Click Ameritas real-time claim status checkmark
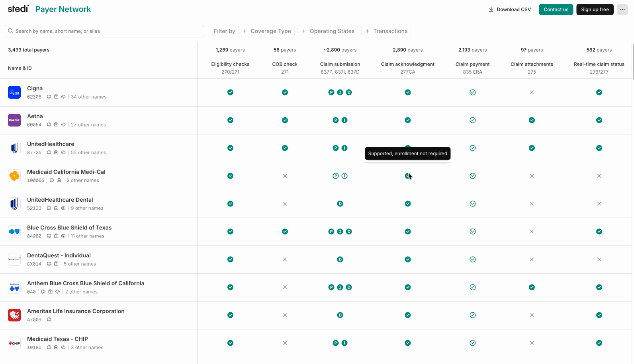 point(599,315)
